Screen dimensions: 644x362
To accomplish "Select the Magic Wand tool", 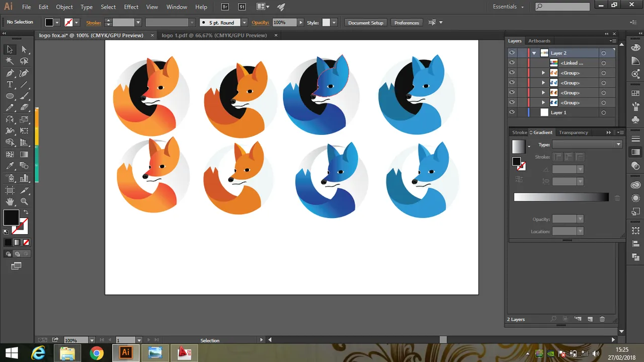I will tap(10, 61).
